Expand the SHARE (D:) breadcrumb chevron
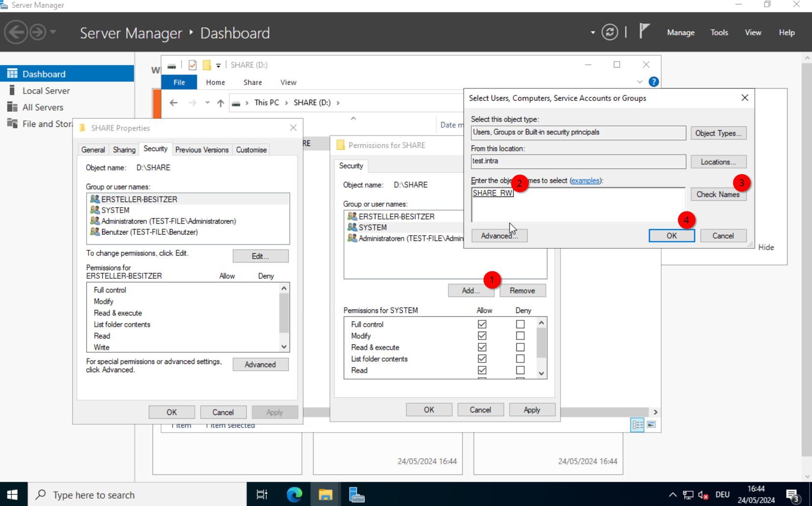 [x=338, y=103]
